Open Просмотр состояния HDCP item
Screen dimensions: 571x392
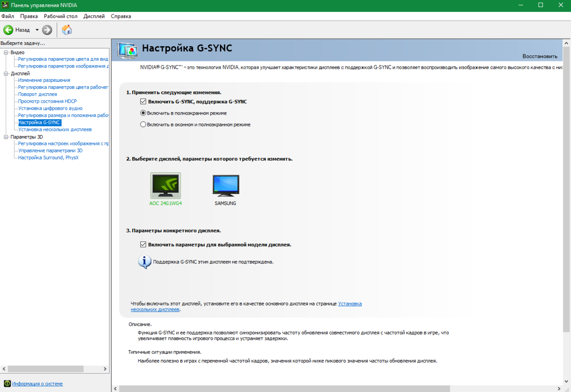click(47, 101)
